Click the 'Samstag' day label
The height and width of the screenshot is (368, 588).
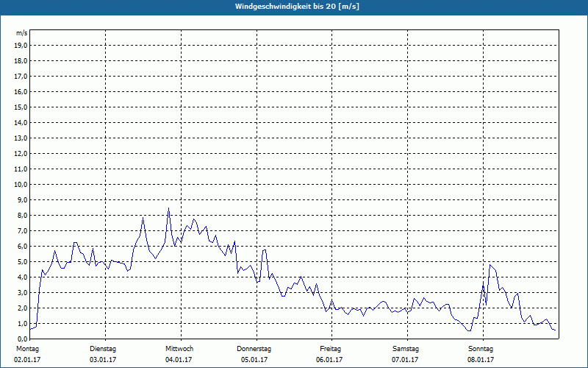coord(406,349)
